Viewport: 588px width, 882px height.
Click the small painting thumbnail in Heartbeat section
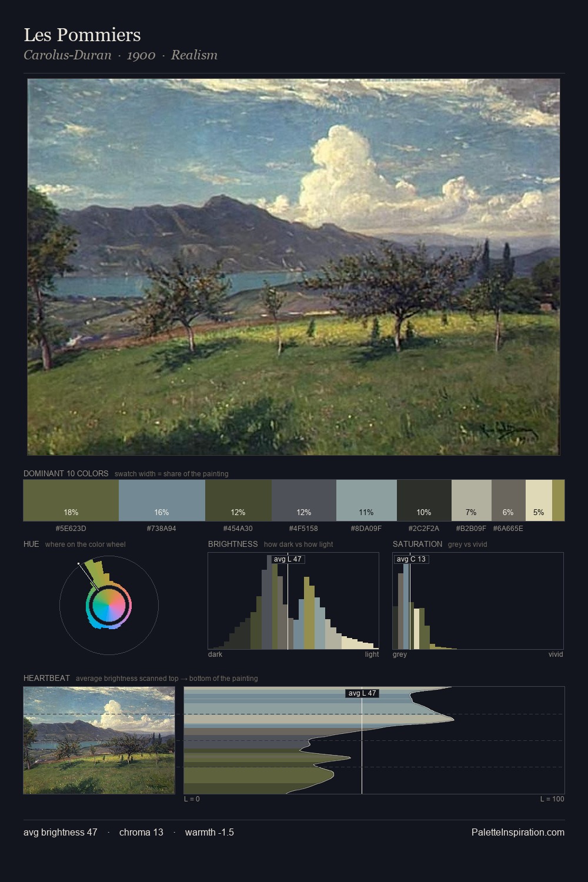tap(99, 740)
